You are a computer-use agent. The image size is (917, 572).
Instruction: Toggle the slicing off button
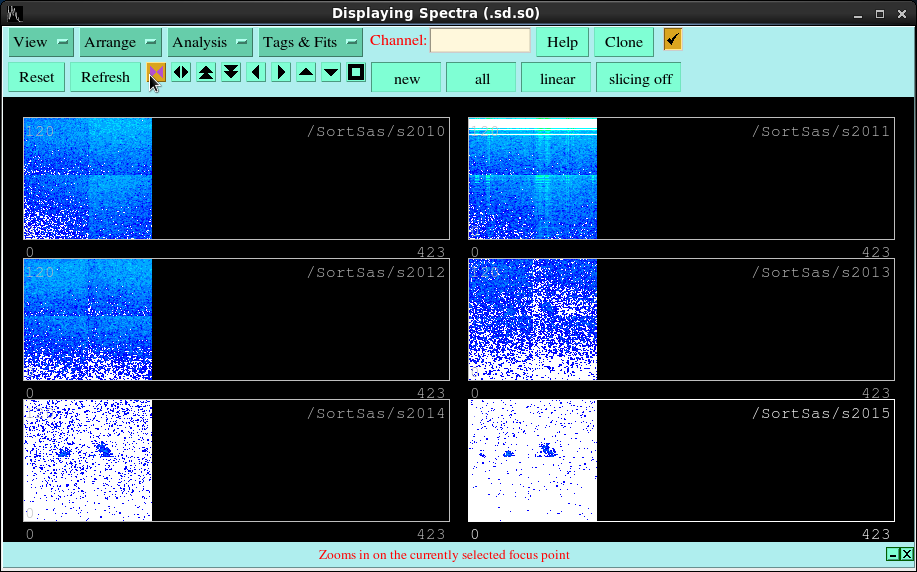click(638, 78)
